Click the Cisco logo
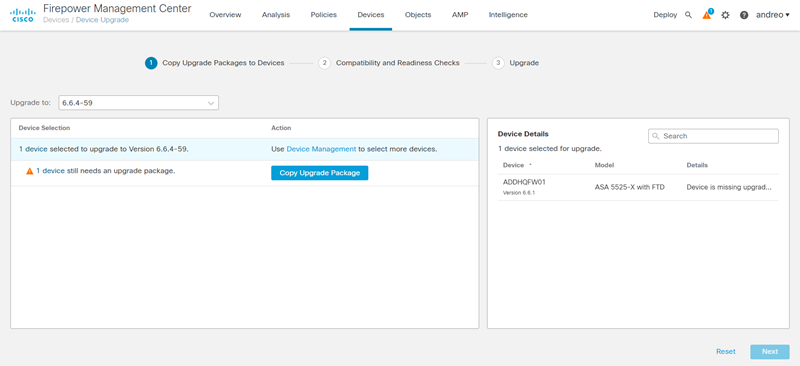Screen dimensions: 800x366 click(22, 15)
